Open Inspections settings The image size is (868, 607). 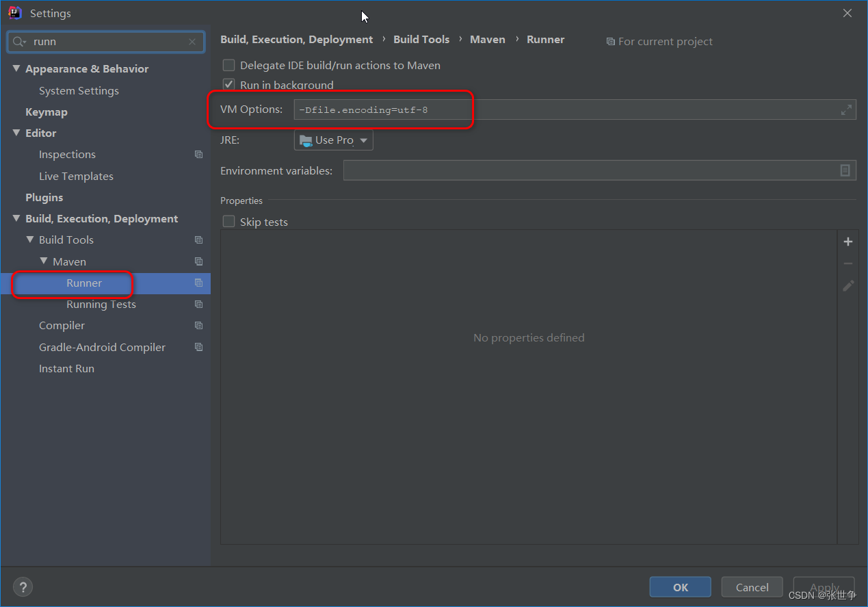point(67,155)
